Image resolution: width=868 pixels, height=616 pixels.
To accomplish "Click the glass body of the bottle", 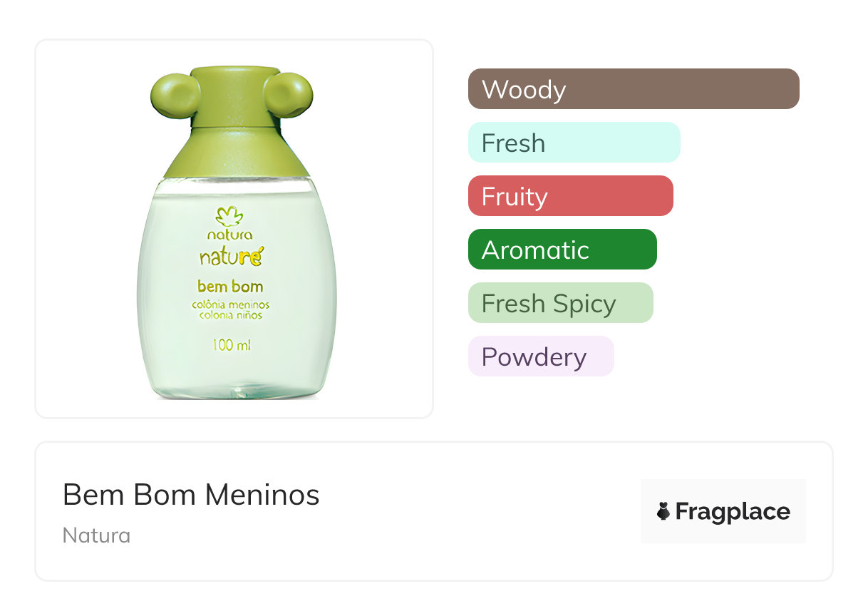I will pos(178,342).
